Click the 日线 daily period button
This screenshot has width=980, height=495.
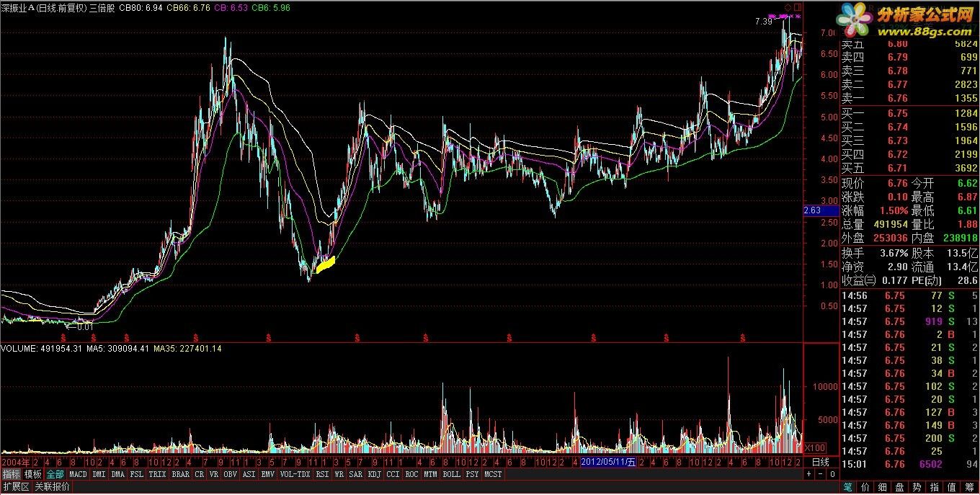821,462
